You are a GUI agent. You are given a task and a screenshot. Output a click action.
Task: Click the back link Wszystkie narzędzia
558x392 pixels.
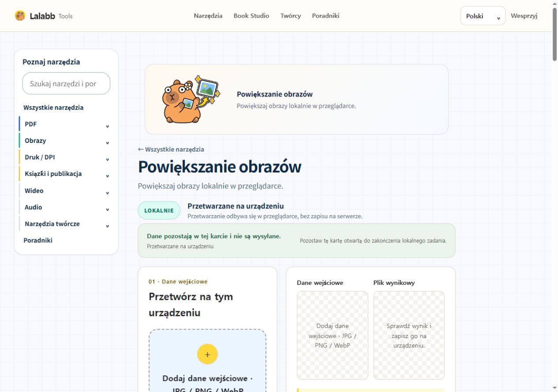pyautogui.click(x=171, y=149)
